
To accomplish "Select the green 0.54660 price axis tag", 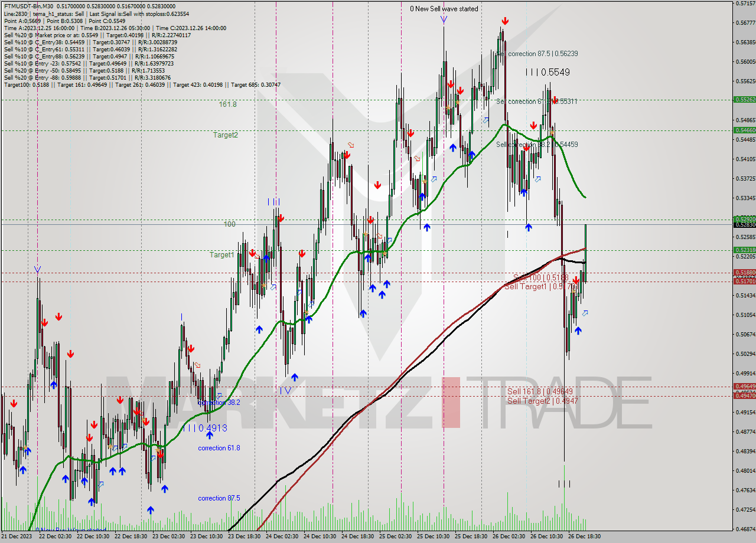I will pos(745,130).
